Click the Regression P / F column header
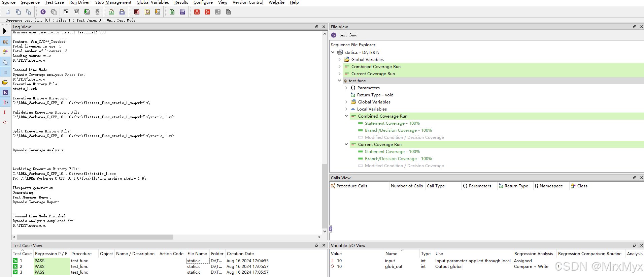Image resolution: width=644 pixels, height=277 pixels. [51, 254]
